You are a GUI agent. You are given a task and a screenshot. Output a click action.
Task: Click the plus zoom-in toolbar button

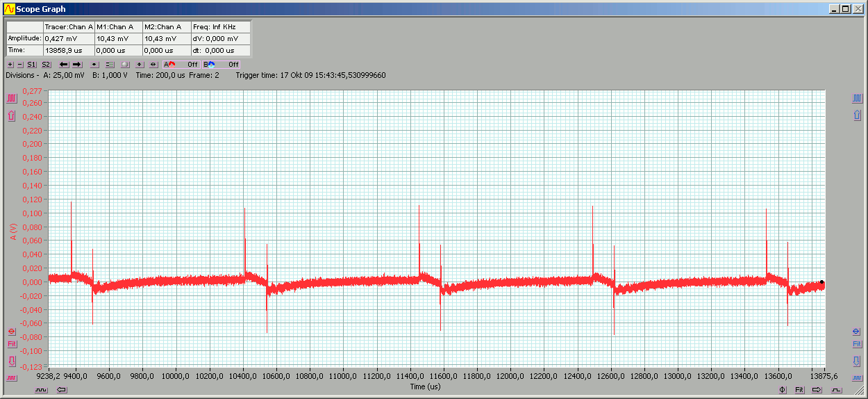click(x=10, y=65)
